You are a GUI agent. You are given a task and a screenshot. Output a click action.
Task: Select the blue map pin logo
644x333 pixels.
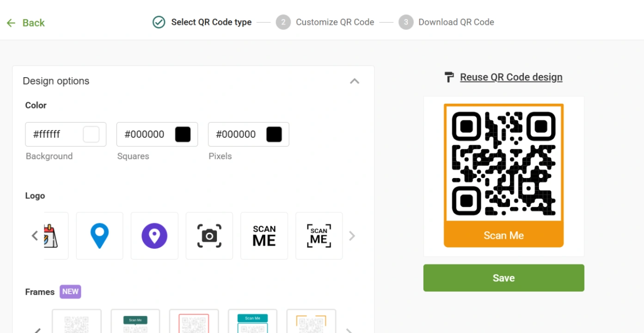tap(99, 235)
